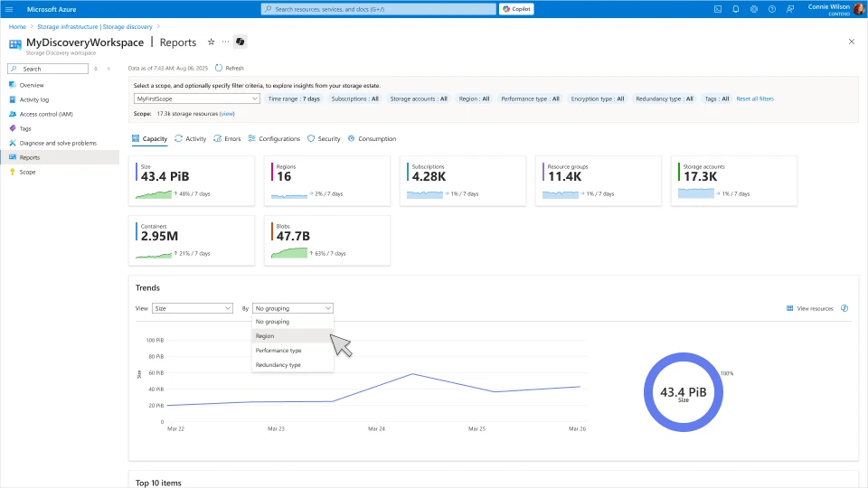Open the View Size dropdown in Trends
This screenshot has width=868, height=488.
(x=193, y=308)
